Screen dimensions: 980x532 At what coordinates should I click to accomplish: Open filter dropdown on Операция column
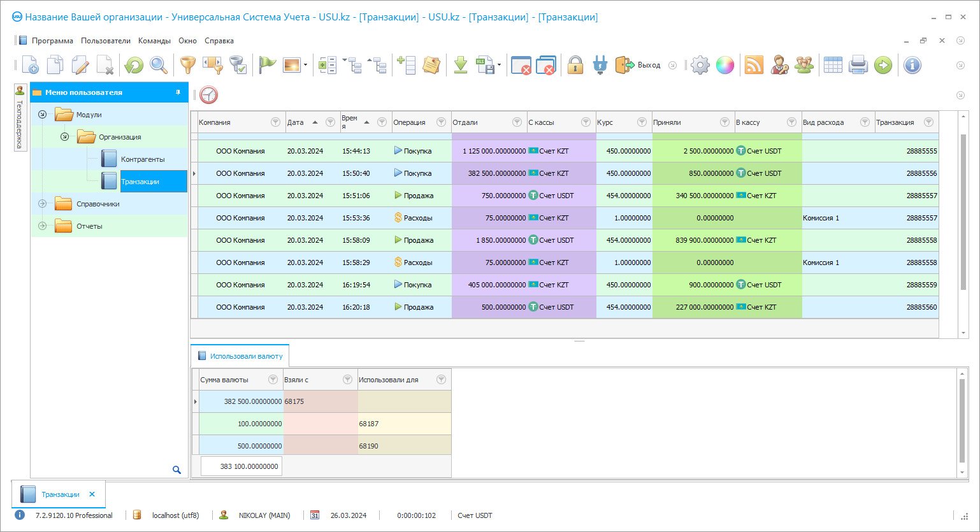click(440, 122)
